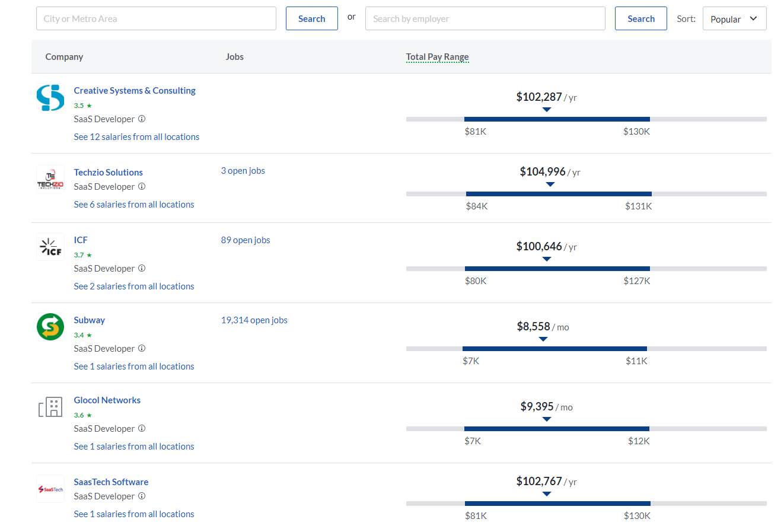This screenshot has height=532, width=784.
Task: Open the Subway company link
Action: coord(89,320)
